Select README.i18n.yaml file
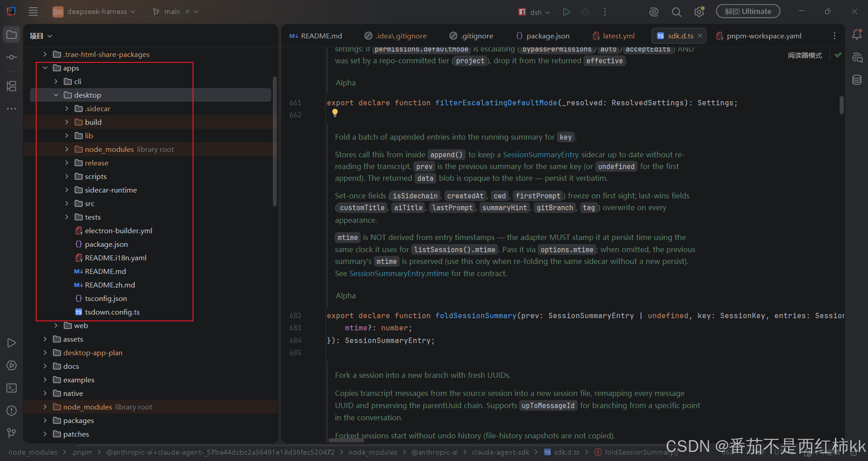This screenshot has height=461, width=868. click(116, 258)
